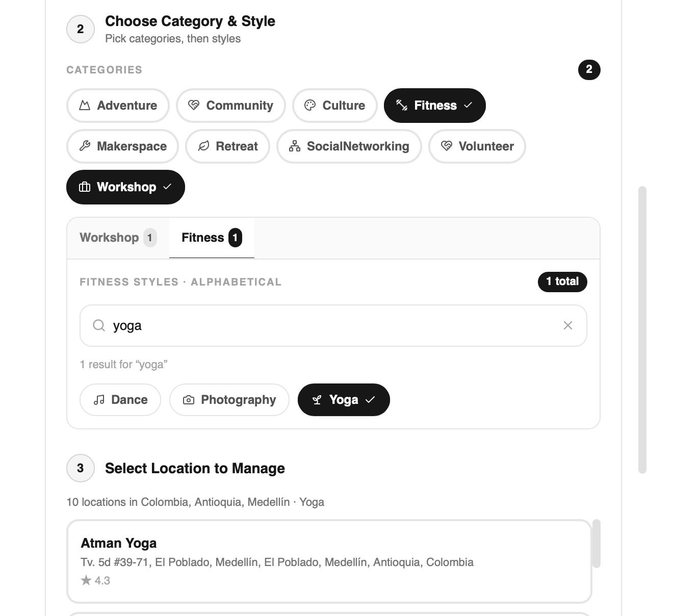The width and height of the screenshot is (673, 616).
Task: Click the Workshop tab count badge
Action: pos(150,238)
